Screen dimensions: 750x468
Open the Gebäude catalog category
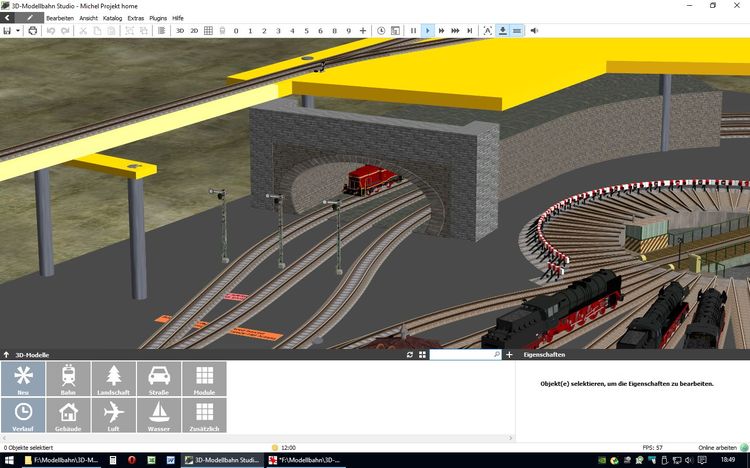[68, 415]
